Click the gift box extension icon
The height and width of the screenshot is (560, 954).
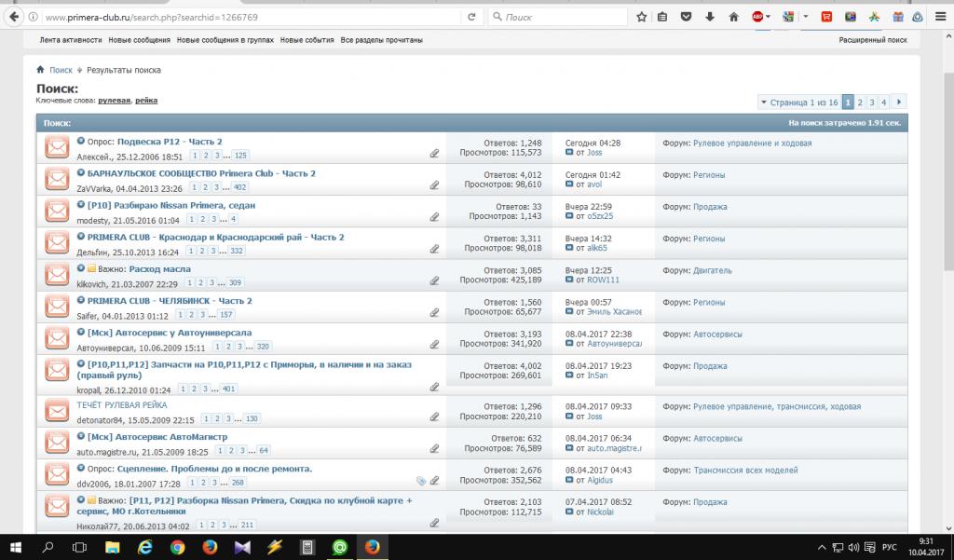898,17
